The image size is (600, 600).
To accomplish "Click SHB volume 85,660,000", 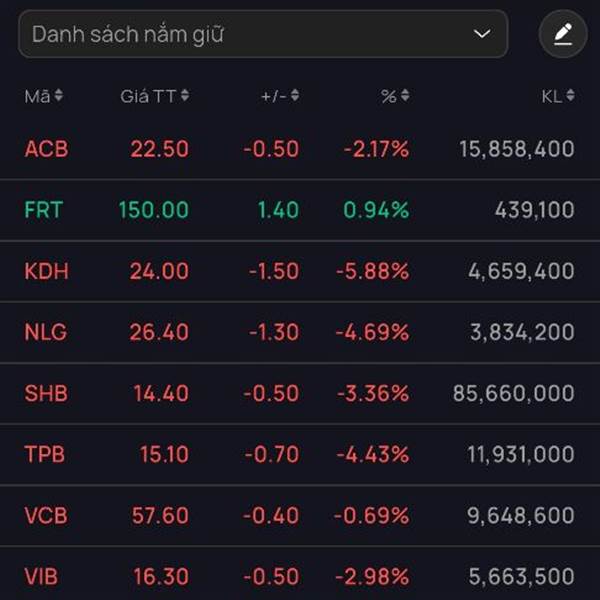I will (x=514, y=393).
